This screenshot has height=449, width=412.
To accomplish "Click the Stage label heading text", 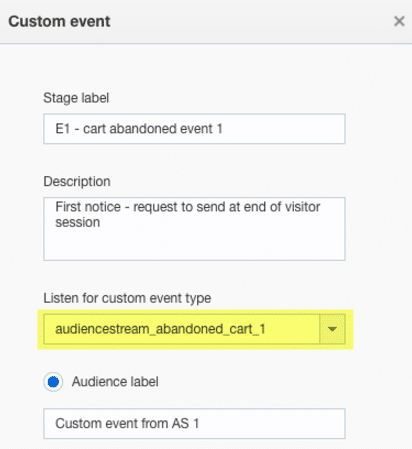I will (x=76, y=98).
